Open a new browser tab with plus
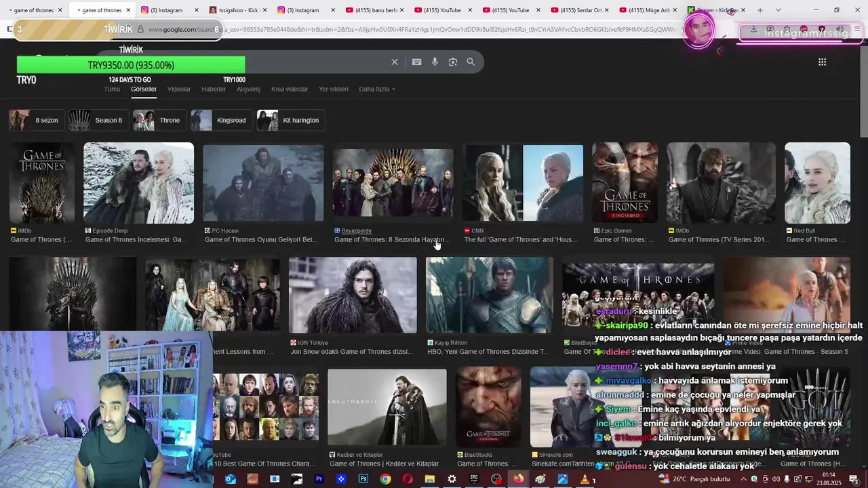868x488 pixels. coord(760,10)
